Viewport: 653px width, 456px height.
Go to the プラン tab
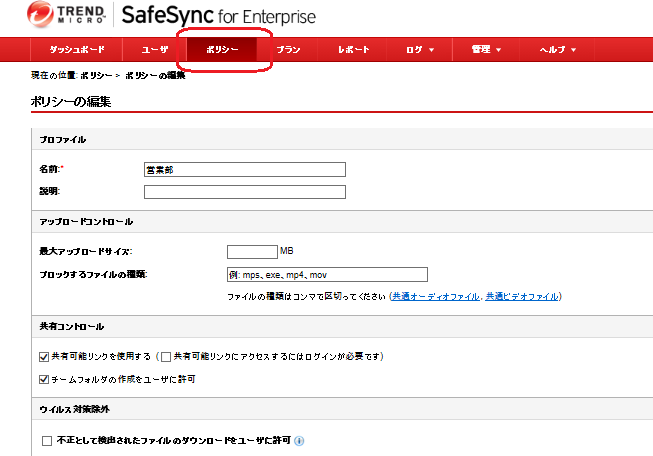tap(288, 50)
